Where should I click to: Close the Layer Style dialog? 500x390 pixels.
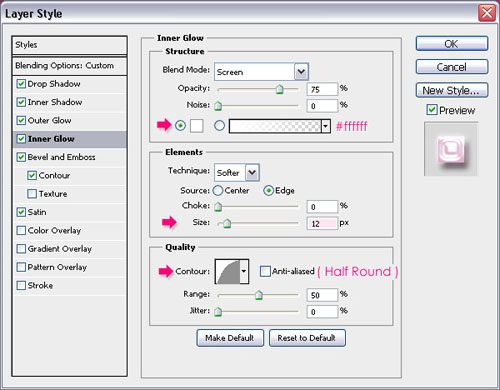(487, 13)
